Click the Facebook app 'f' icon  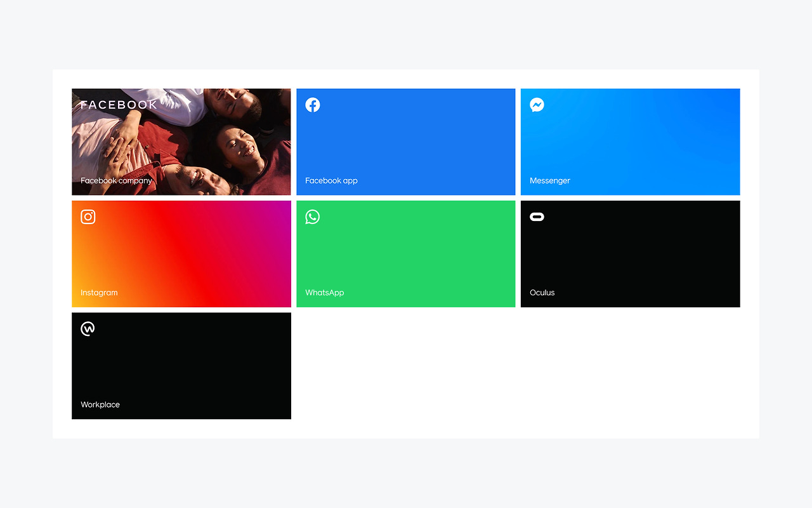(313, 105)
